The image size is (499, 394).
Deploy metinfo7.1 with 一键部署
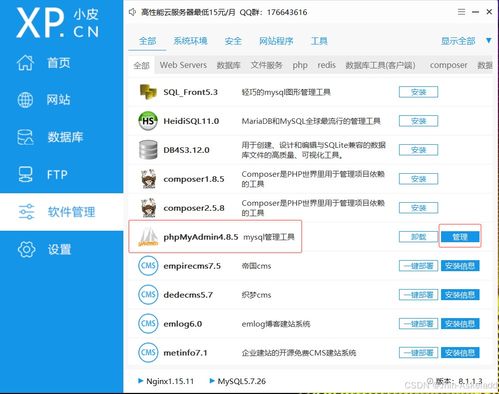point(418,353)
